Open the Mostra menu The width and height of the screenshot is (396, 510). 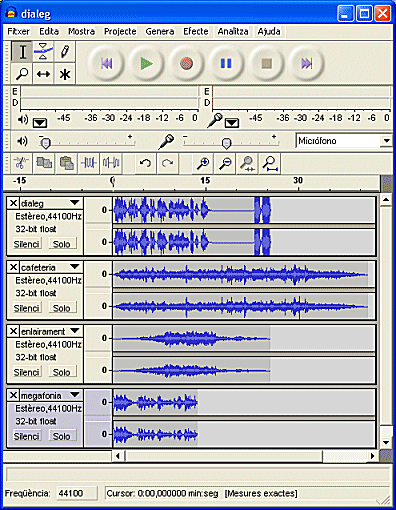81,31
